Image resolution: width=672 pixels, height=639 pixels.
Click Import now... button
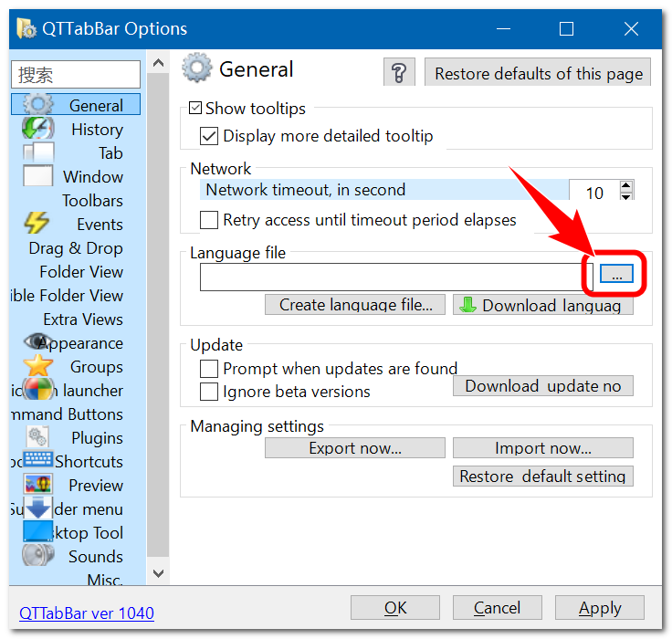[543, 448]
